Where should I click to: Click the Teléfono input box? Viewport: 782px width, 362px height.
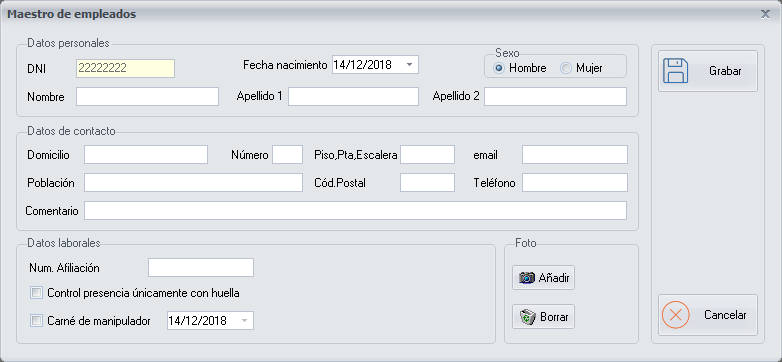point(575,182)
